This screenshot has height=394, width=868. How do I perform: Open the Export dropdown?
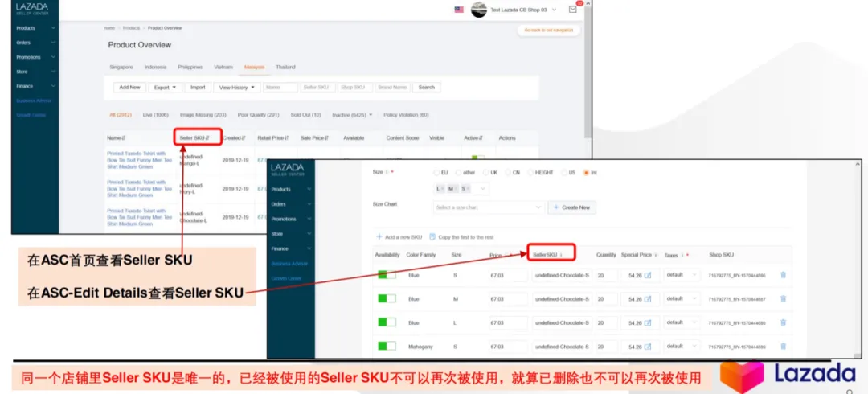166,88
